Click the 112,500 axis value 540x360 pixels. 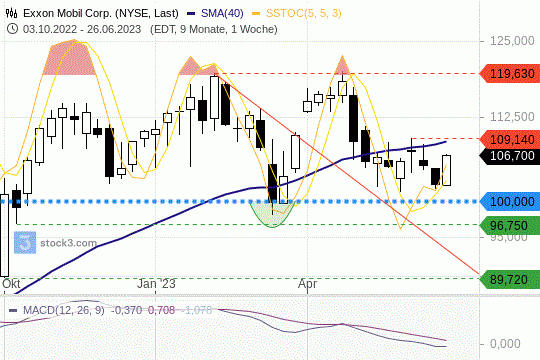point(512,117)
